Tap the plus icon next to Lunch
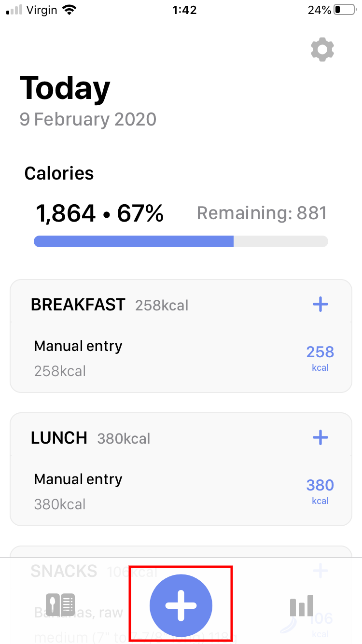The image size is (362, 644). (x=320, y=438)
